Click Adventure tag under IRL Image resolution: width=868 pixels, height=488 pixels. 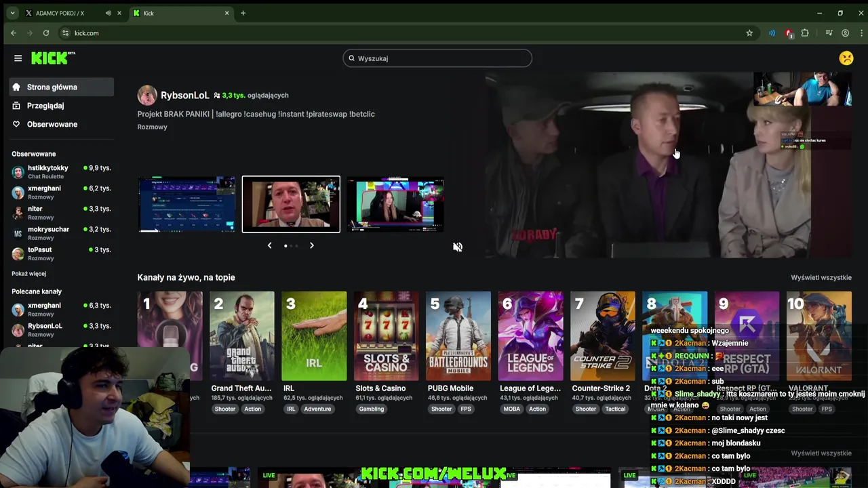[317, 409]
